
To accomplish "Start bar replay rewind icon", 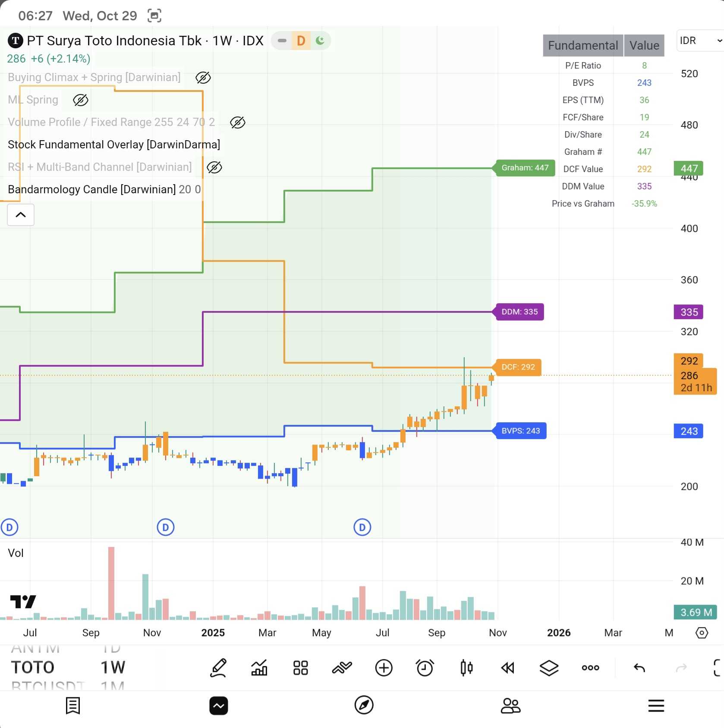I will point(507,668).
